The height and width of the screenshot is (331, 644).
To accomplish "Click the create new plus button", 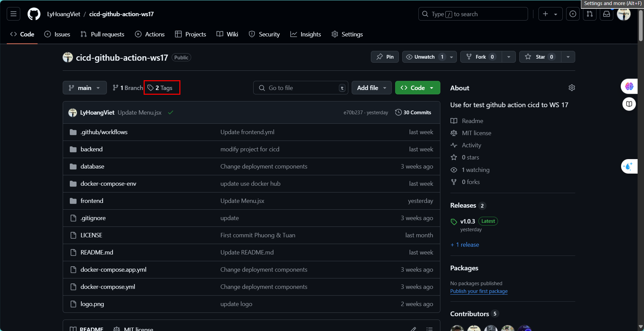I will tap(550, 14).
